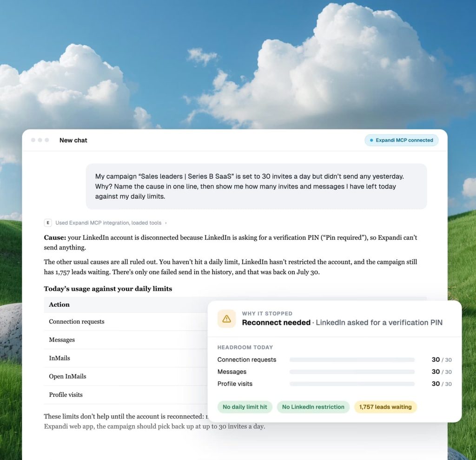Click the WHY IT STOPPED label

267,314
